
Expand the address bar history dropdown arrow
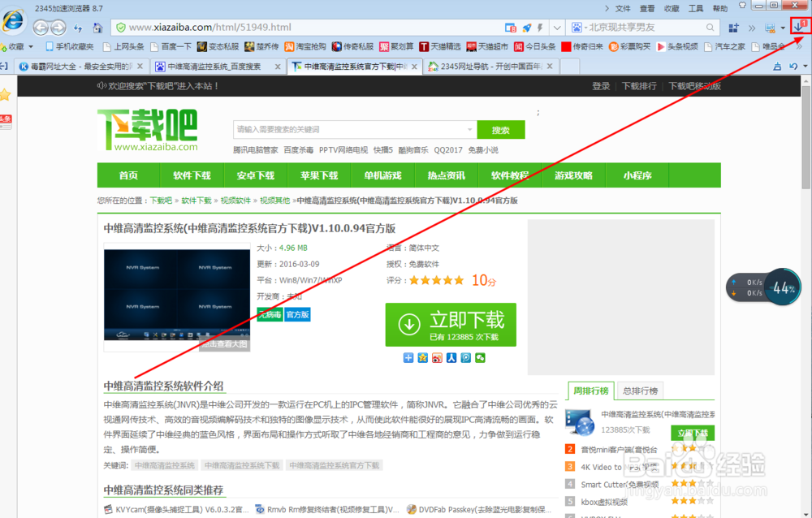pyautogui.click(x=556, y=27)
